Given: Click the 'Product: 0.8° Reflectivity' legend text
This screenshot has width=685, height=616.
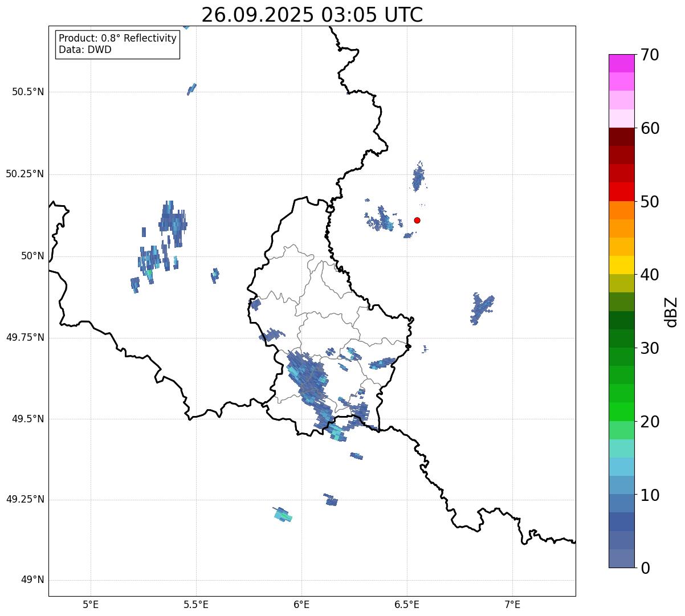Looking at the screenshot, I should point(117,38).
